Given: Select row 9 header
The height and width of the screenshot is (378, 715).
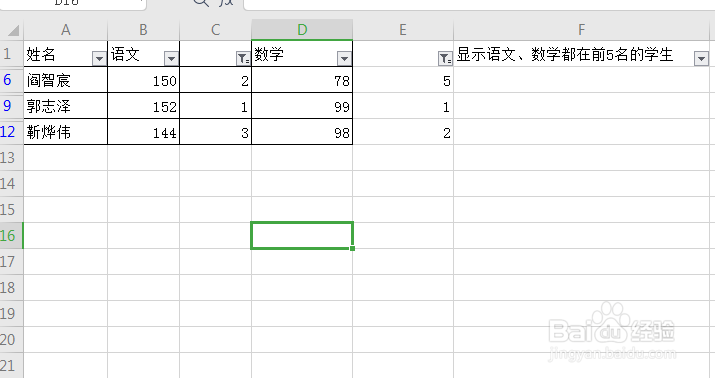Looking at the screenshot, I should click(x=11, y=106).
